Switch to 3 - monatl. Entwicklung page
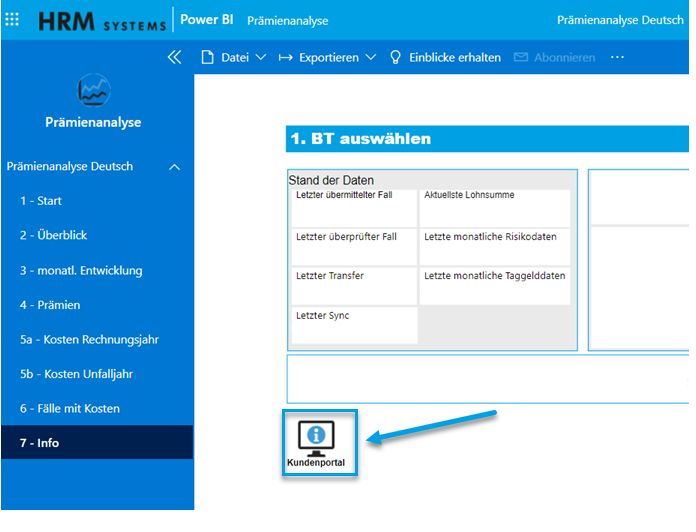The height and width of the screenshot is (532, 696). click(x=81, y=270)
